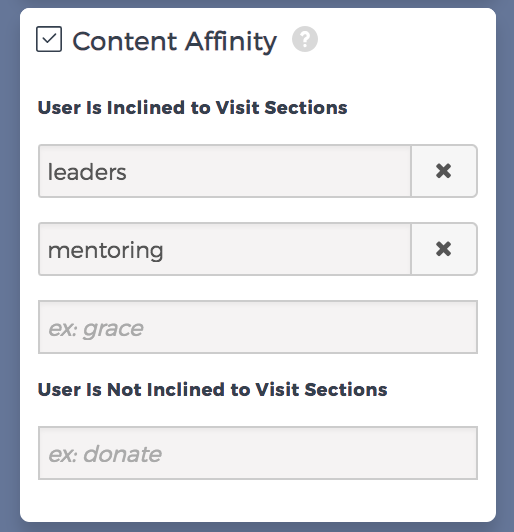Add a not-inclined section via donate placeholder

[x=258, y=453]
